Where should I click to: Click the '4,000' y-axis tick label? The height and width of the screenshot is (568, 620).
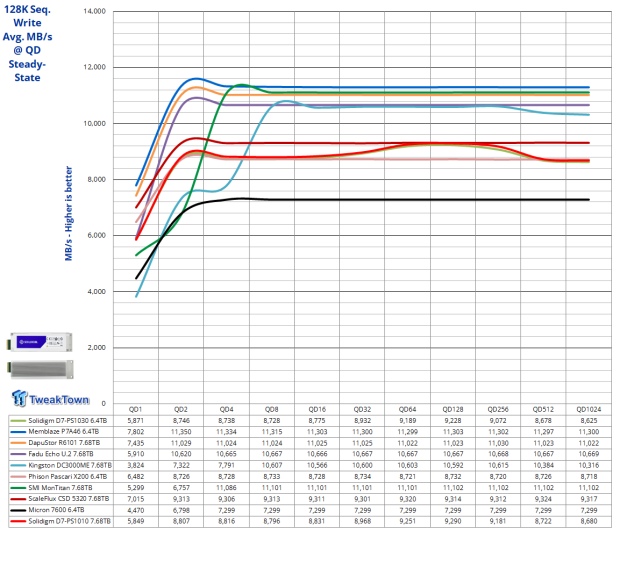[96, 291]
